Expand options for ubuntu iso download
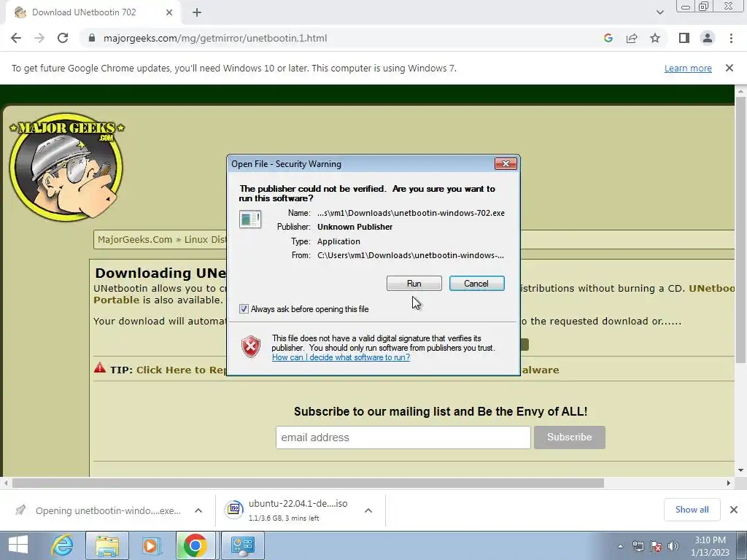 (x=368, y=510)
